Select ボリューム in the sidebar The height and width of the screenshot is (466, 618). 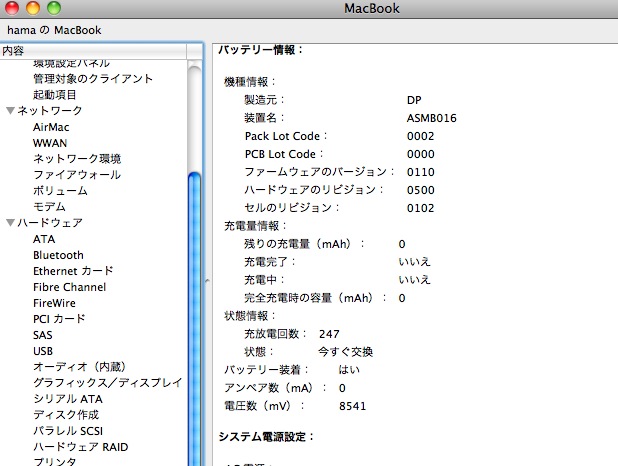60,191
